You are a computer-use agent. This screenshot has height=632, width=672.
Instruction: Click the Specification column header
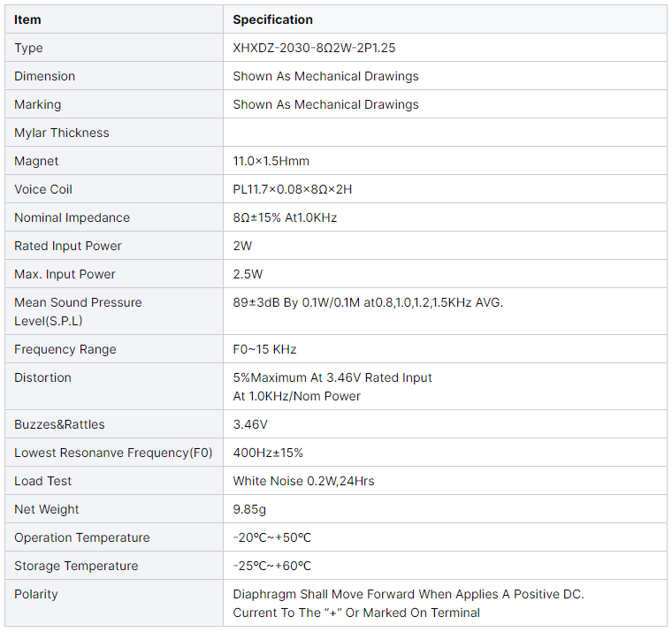tap(272, 19)
